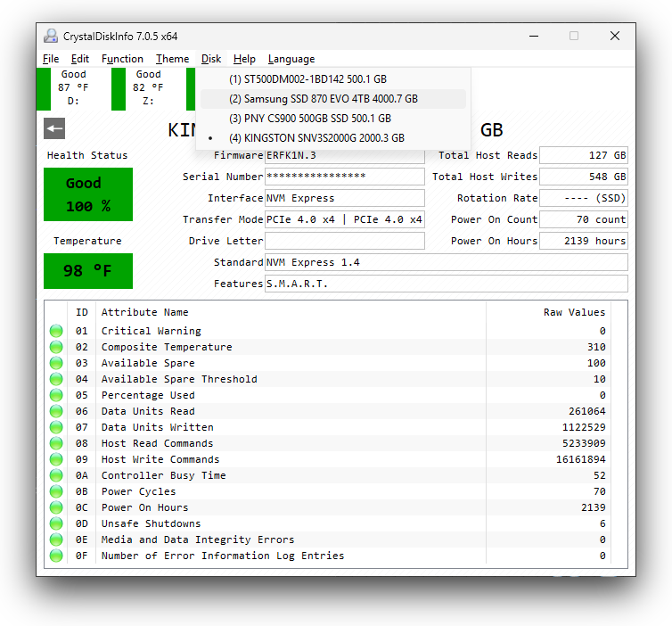
Task: Click the empty Drive Letter field
Action: click(345, 241)
